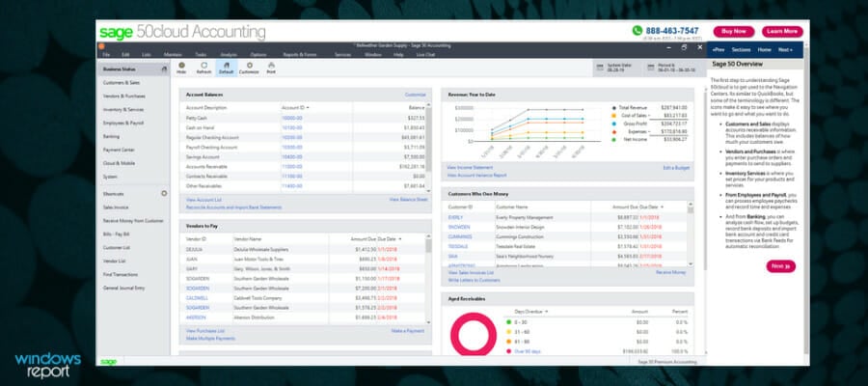Screen dimensions: 868x386
Task: Click Make a Payment link
Action: [x=407, y=331]
